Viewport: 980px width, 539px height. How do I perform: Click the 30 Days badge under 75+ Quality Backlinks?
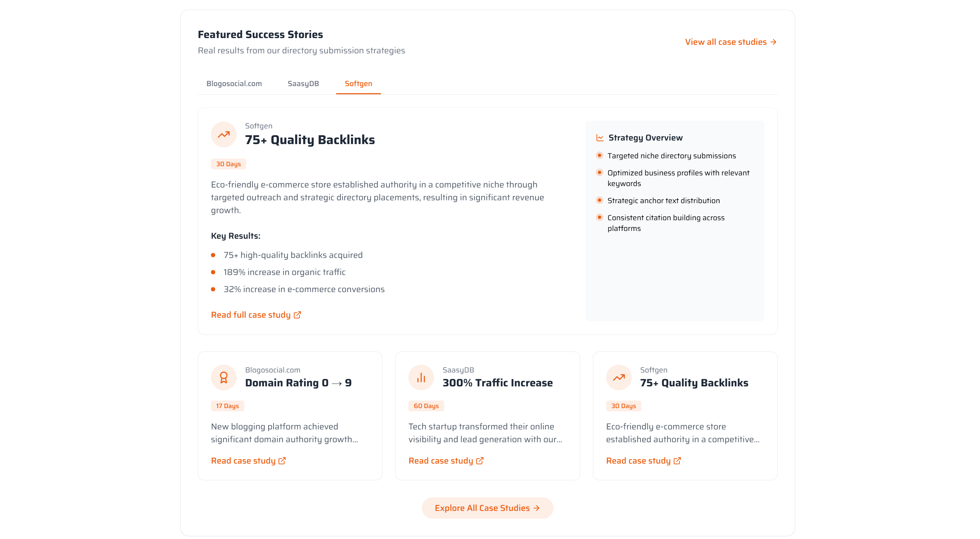[228, 164]
